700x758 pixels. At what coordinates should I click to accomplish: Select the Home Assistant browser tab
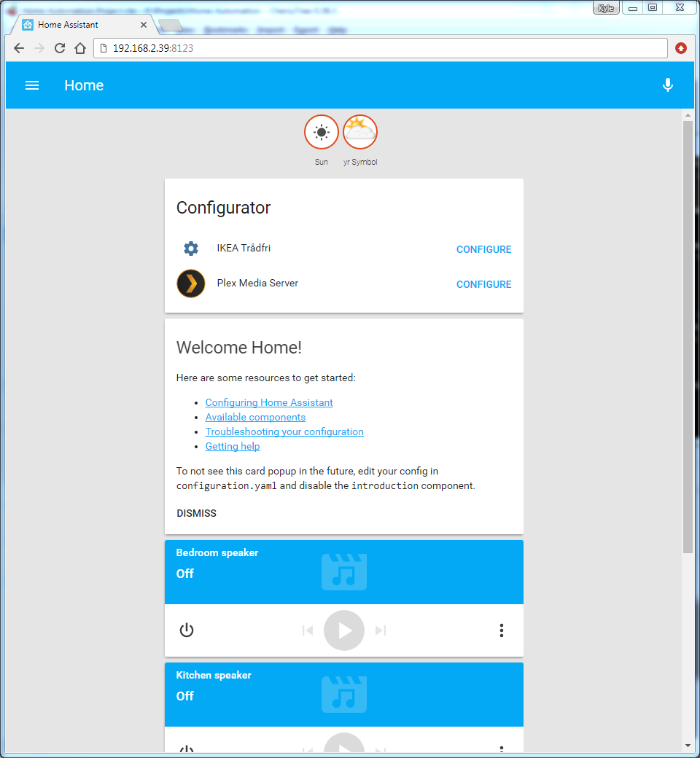[x=80, y=25]
